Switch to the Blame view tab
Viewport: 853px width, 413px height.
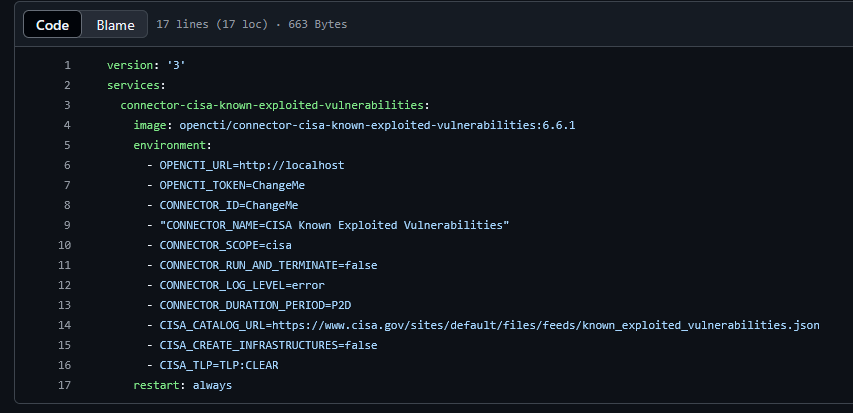click(115, 24)
